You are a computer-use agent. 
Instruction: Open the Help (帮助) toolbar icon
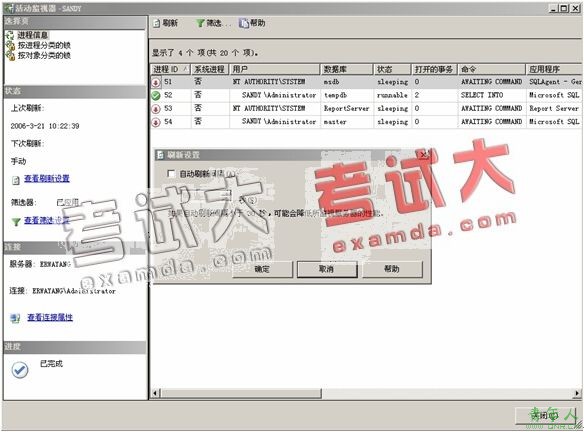(244, 23)
